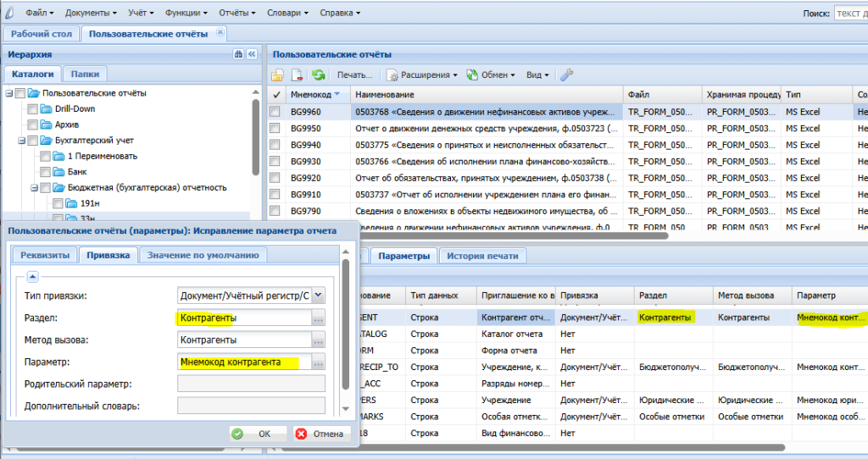Collapse the Бухгалтерский учет tree node
The height and width of the screenshot is (459, 868).
point(21,141)
